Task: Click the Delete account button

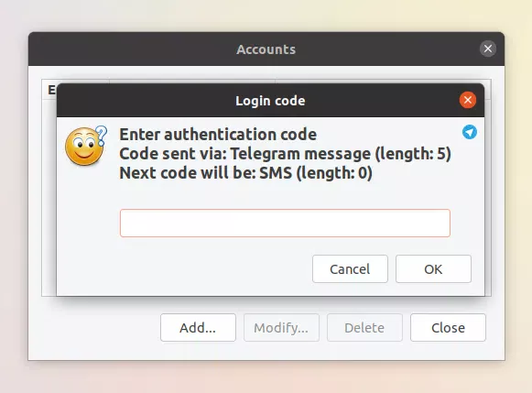Action: click(364, 328)
